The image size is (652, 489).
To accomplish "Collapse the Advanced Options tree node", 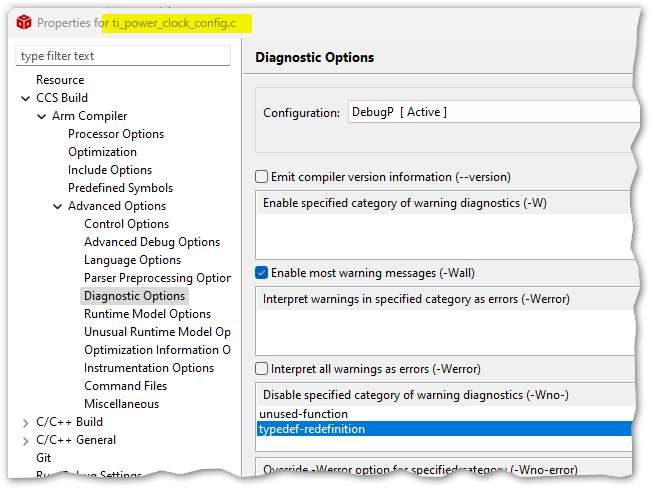I will 58,206.
